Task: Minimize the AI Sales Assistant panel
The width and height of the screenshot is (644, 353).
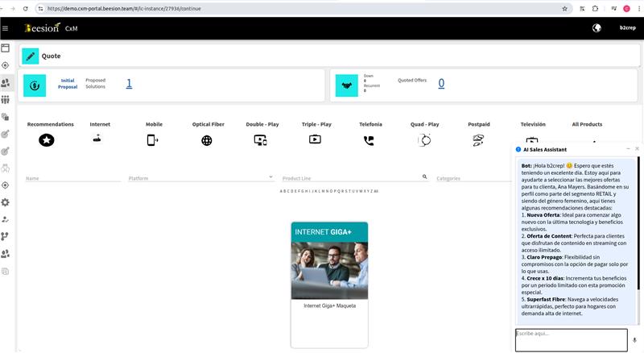Action: tap(627, 149)
